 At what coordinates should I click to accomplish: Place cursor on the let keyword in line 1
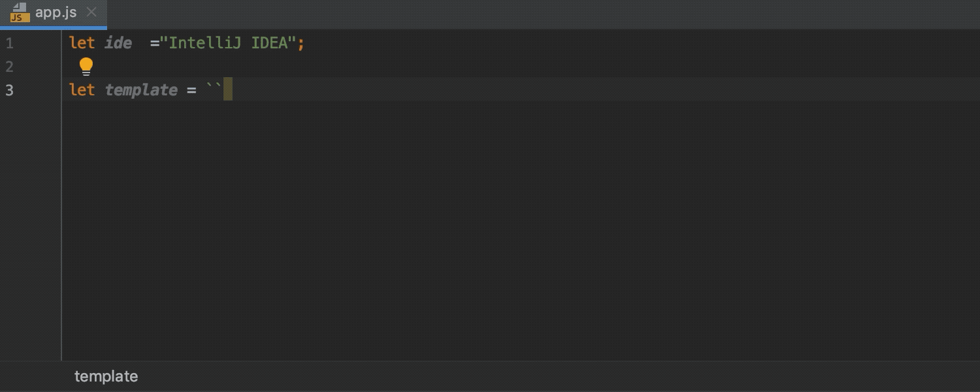81,42
